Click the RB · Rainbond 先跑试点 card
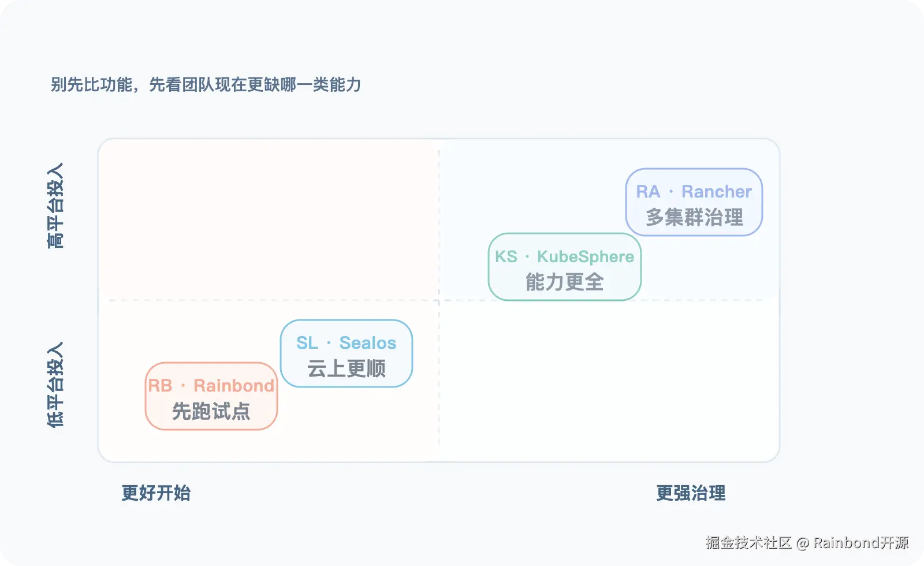The image size is (924, 566). coord(211,396)
